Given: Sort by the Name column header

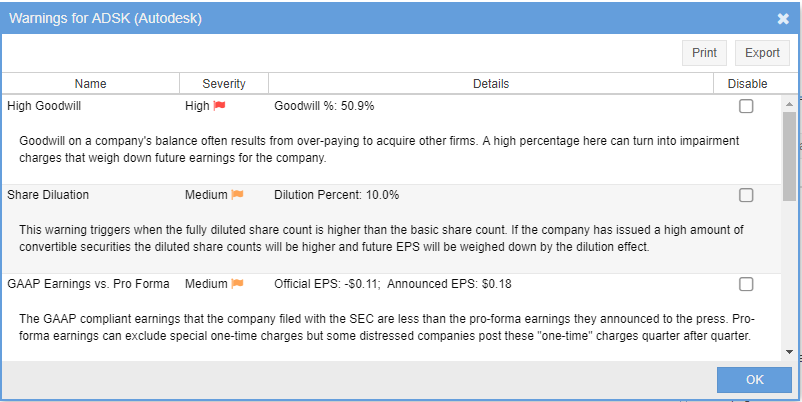Looking at the screenshot, I should pyautogui.click(x=90, y=84).
